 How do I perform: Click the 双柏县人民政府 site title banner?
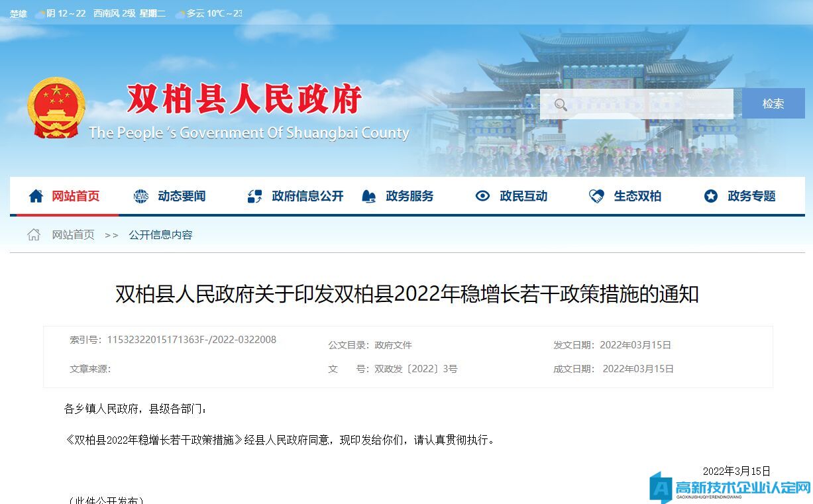(x=244, y=100)
